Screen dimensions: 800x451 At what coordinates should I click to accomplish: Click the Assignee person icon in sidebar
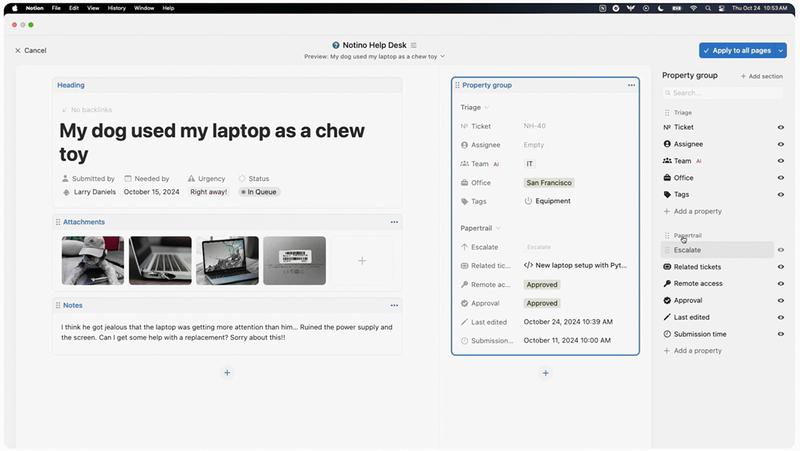tap(667, 144)
